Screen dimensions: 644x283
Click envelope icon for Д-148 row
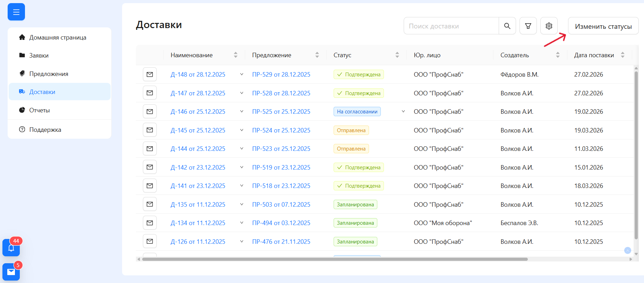pos(149,75)
